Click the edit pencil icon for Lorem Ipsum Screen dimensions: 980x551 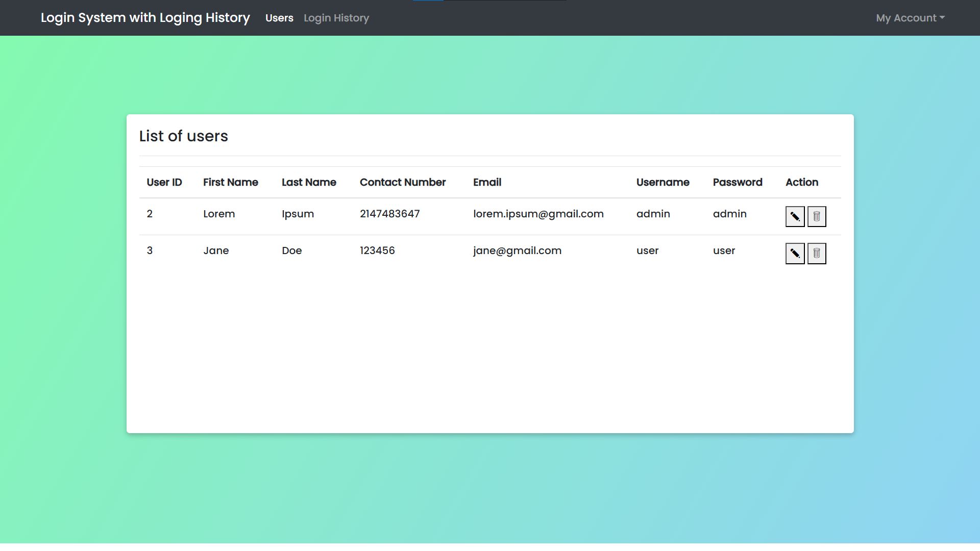[x=795, y=217]
